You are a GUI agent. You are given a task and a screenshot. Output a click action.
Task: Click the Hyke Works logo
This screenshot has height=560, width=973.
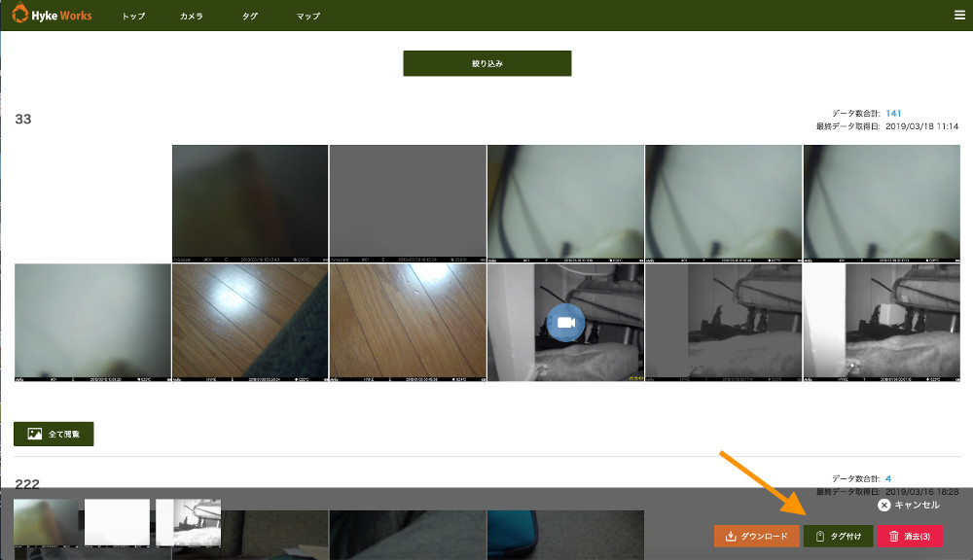(x=52, y=15)
